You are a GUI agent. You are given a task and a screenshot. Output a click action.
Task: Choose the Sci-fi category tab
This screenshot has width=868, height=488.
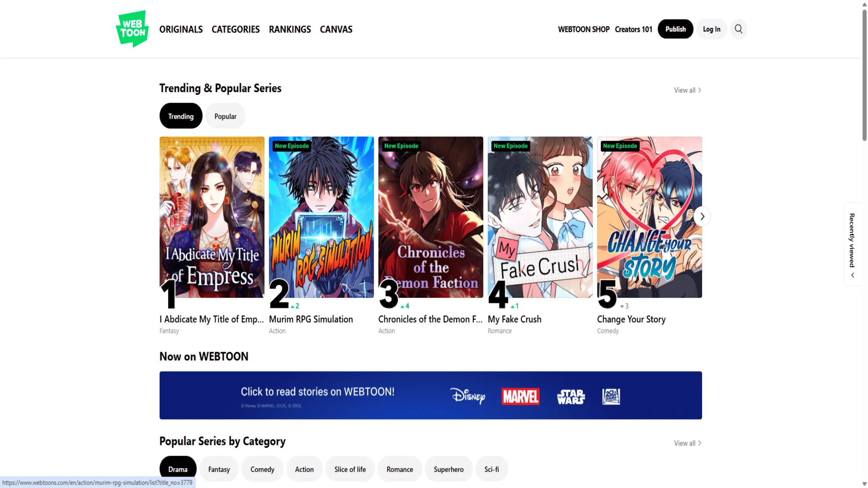pyautogui.click(x=491, y=469)
